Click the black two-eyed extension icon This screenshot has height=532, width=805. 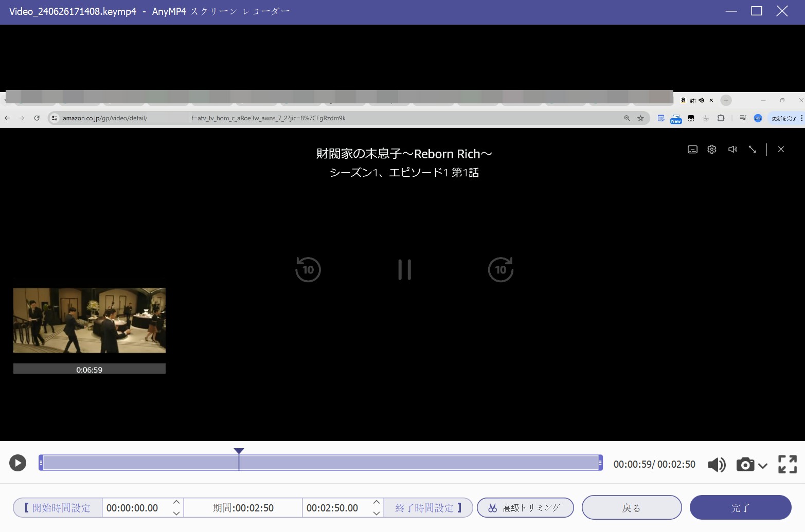click(691, 118)
